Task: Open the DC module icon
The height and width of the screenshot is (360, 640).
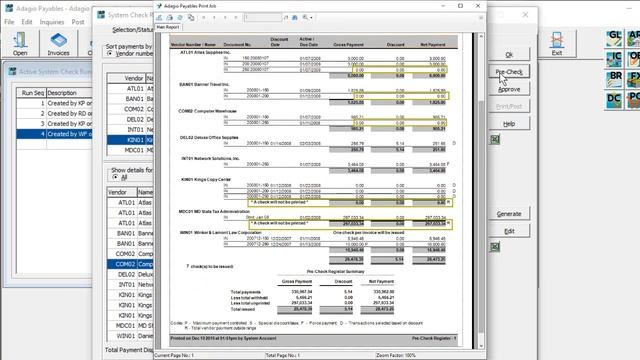Action: 614,100
